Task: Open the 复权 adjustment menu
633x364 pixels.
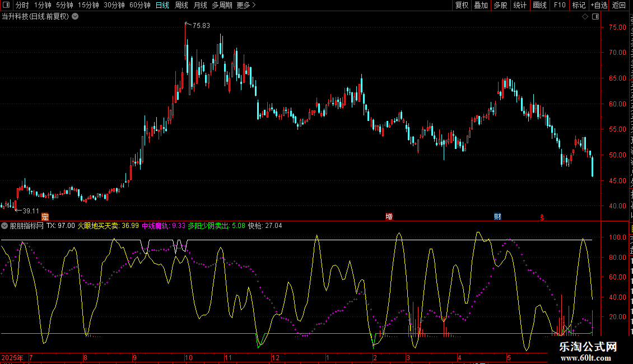Action: pyautogui.click(x=462, y=5)
